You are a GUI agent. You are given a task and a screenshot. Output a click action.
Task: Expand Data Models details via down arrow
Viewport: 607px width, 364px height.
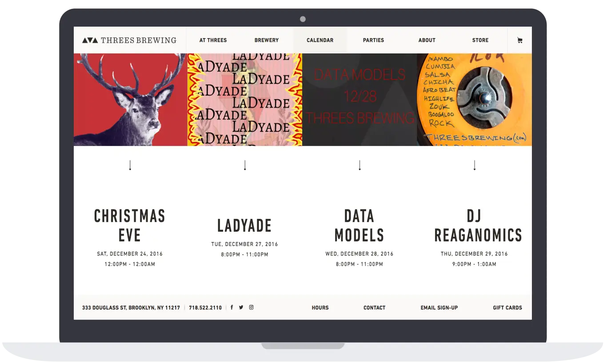coord(359,164)
